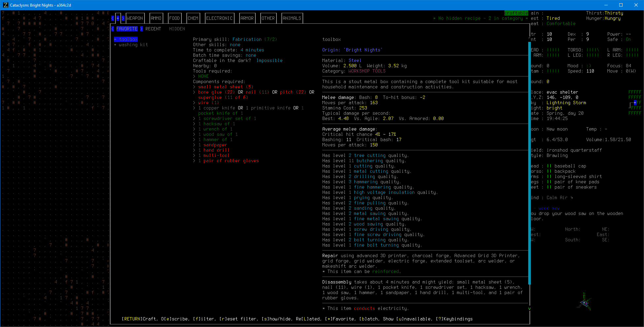Click the 'baseball cap' worn item
Image resolution: width=644 pixels, height=327 pixels.
tap(570, 166)
